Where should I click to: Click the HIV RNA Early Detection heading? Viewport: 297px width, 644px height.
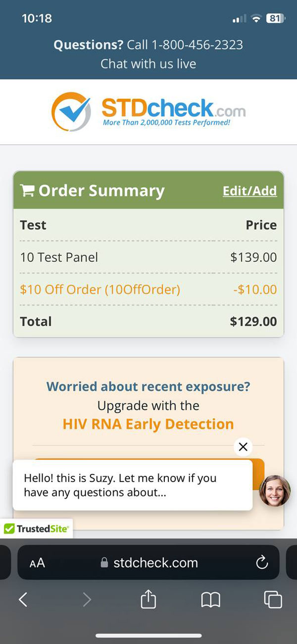click(148, 424)
